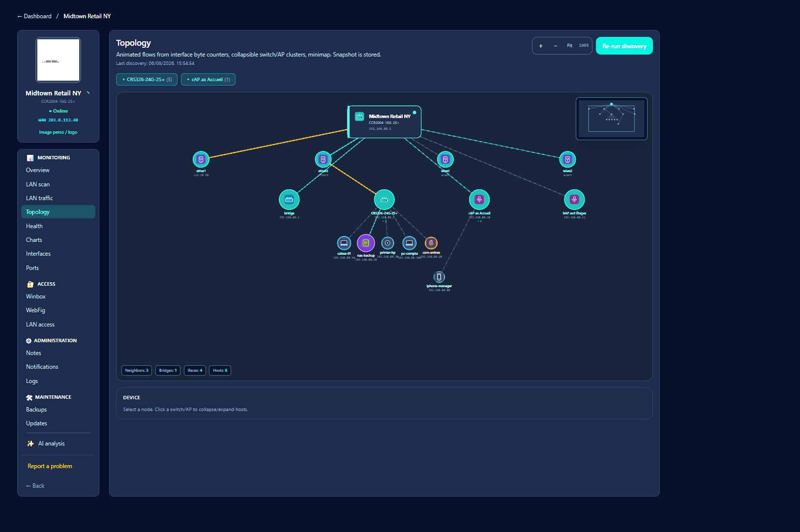Open Notifications settings

point(58,367)
